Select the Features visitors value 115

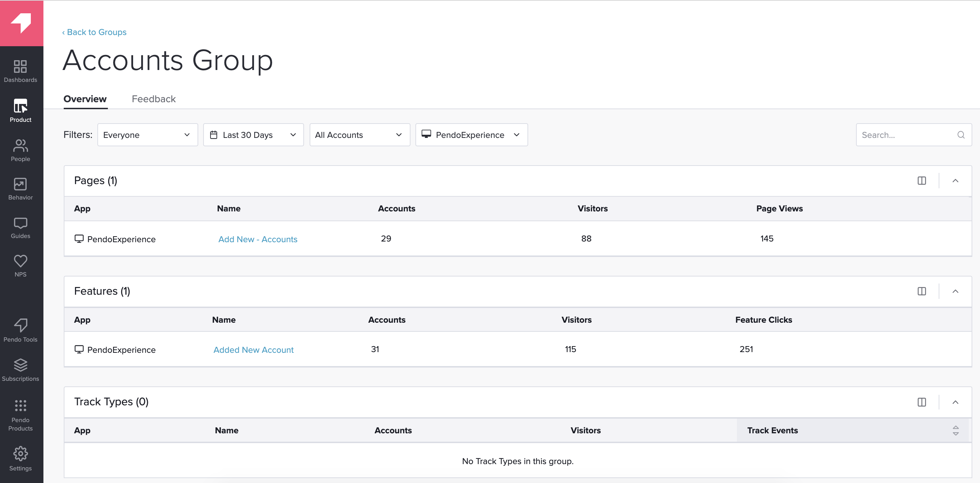pos(570,349)
